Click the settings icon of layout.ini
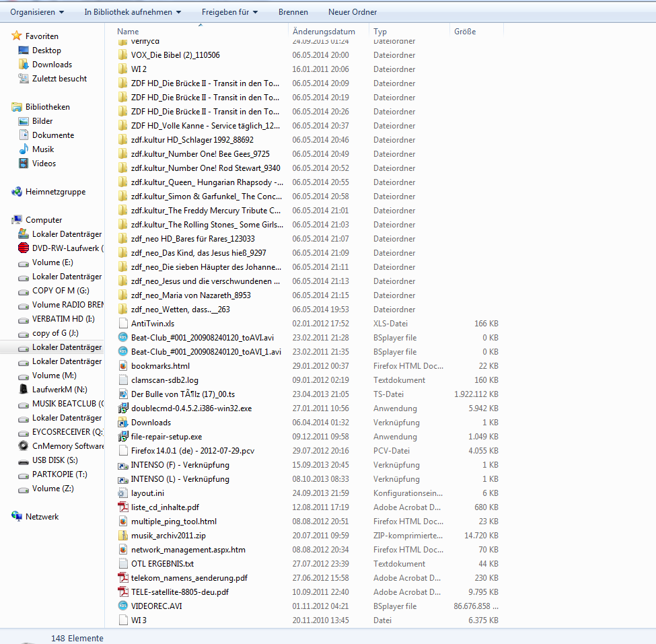Screen dimensions: 656x644 click(x=123, y=493)
